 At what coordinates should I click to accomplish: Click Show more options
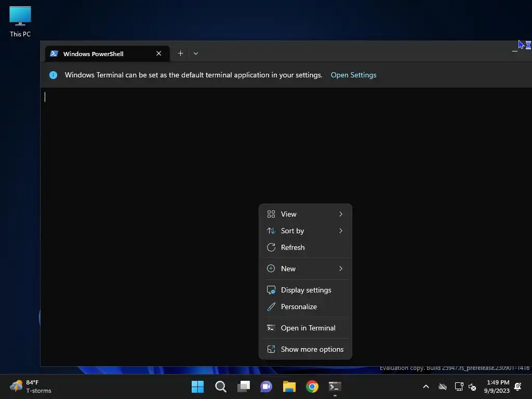tap(305, 349)
